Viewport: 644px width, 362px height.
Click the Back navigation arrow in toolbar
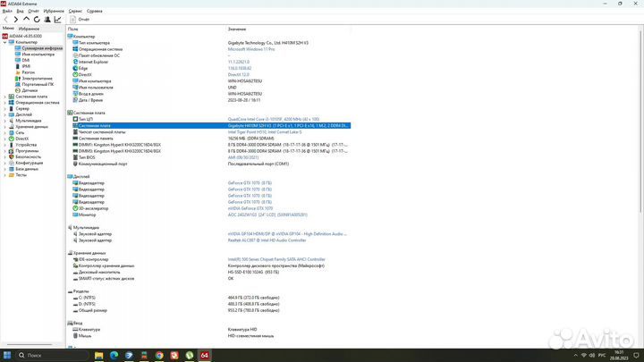5,19
